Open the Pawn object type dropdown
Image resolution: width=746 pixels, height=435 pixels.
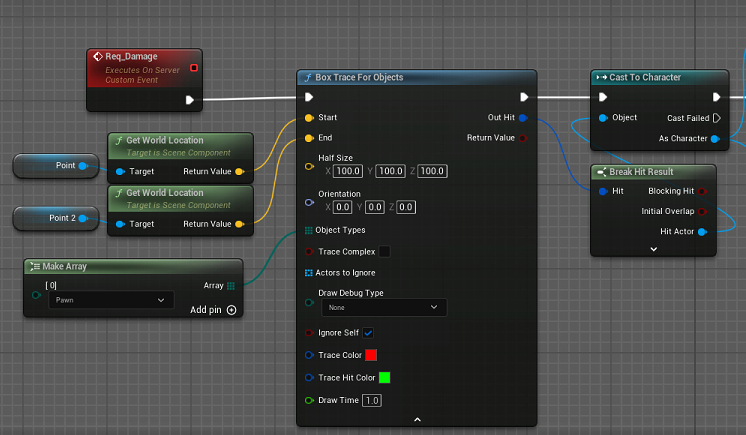(111, 300)
